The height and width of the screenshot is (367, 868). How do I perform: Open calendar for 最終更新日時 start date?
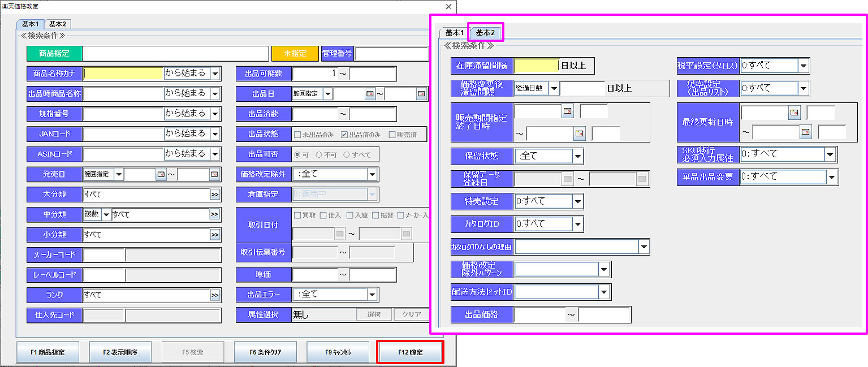point(794,113)
